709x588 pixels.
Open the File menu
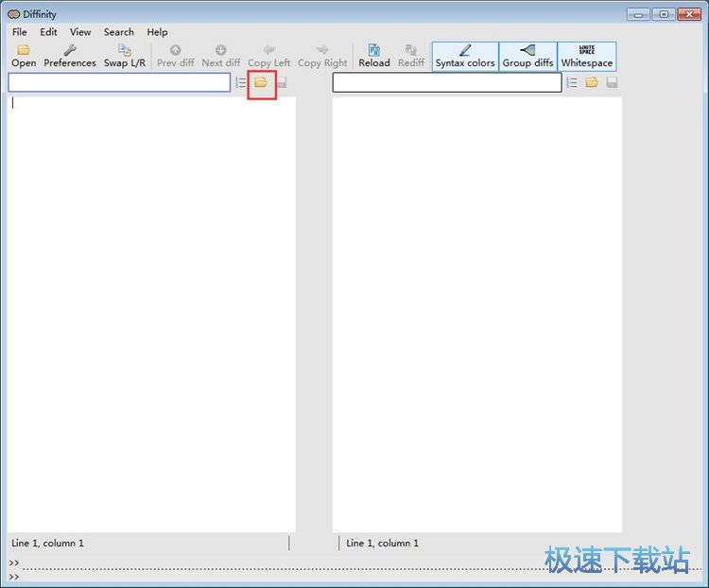(20, 32)
